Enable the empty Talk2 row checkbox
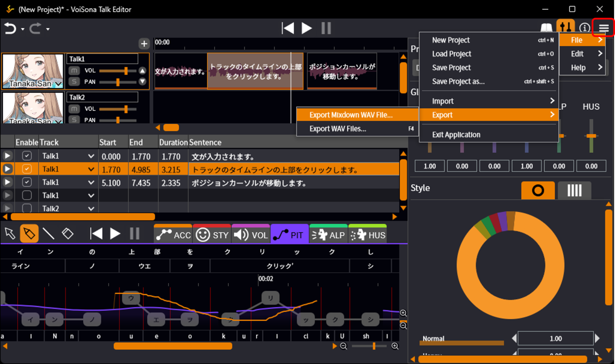The height and width of the screenshot is (364, 615). coord(27,208)
